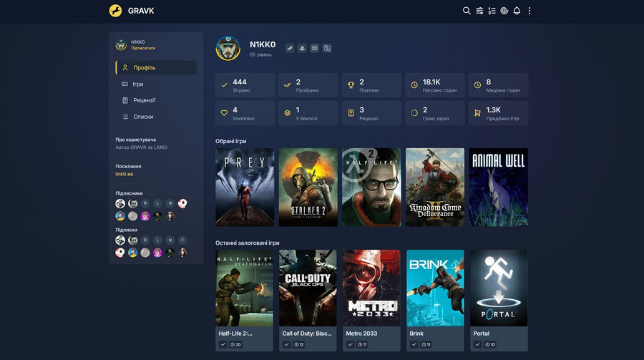Viewport: 644px width, 360px height.
Task: Click the F avatar in Підписки
Action: [x=182, y=240]
